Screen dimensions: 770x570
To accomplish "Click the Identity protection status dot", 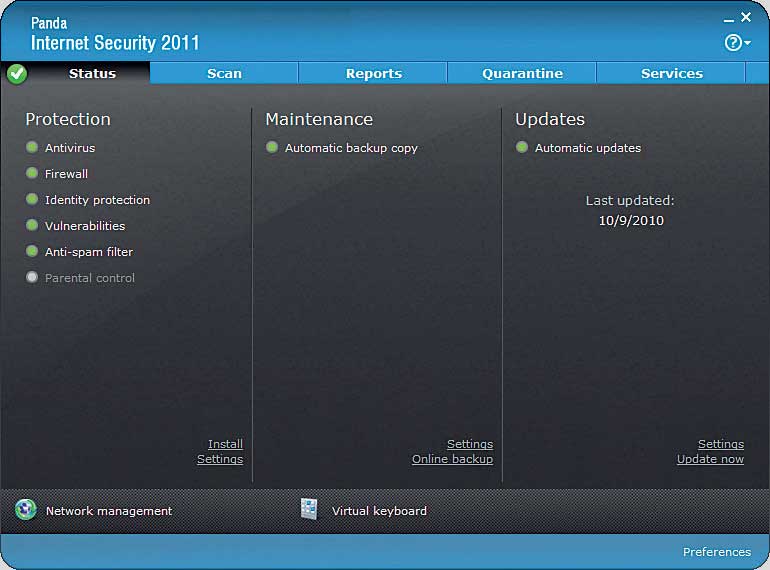I will coord(32,199).
